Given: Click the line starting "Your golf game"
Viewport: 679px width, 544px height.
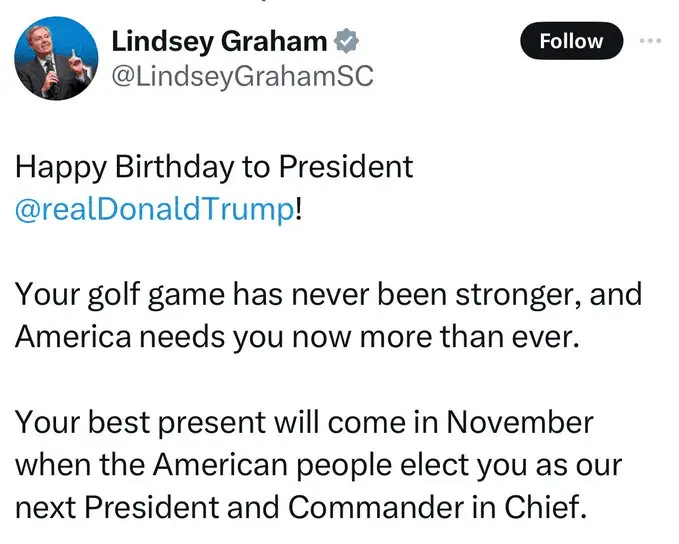Looking at the screenshot, I should click(327, 295).
